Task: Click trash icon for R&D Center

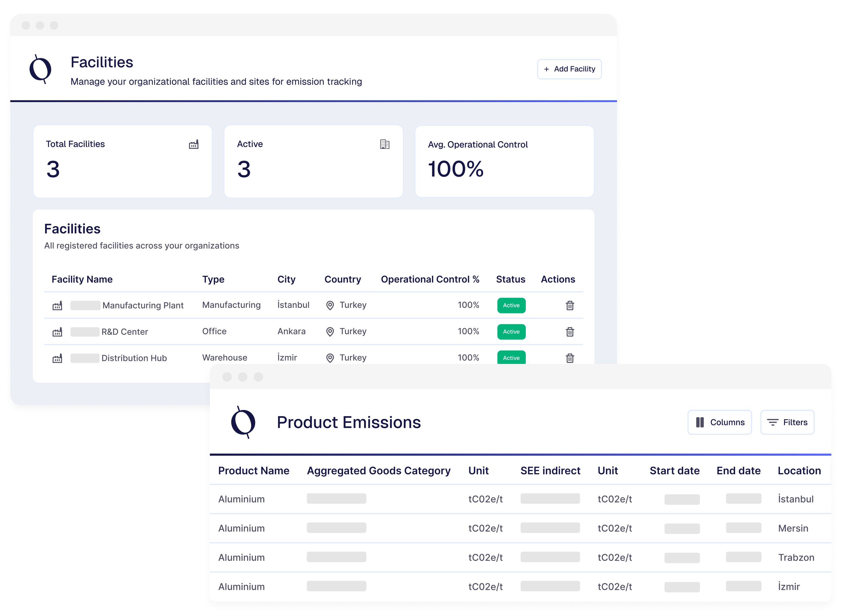Action: coord(570,331)
